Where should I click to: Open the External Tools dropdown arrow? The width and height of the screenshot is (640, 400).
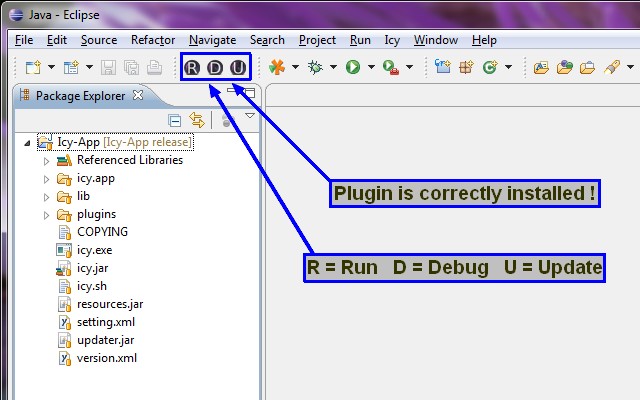pyautogui.click(x=409, y=67)
